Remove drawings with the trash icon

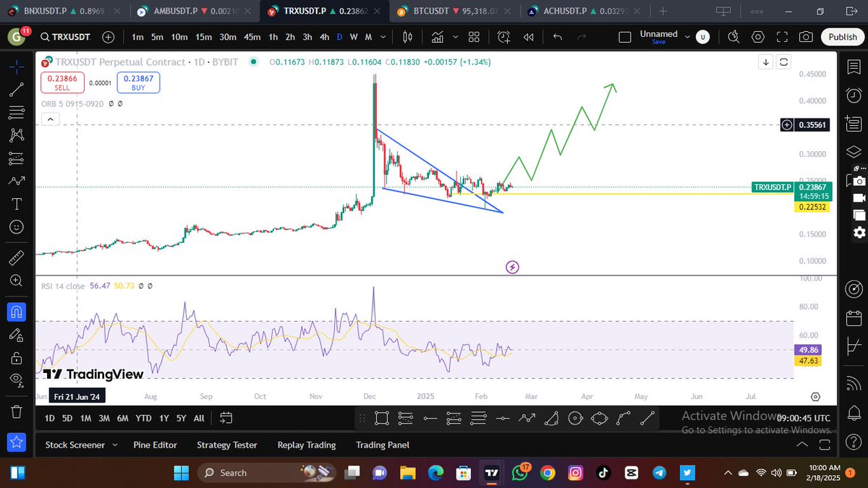pyautogui.click(x=17, y=411)
